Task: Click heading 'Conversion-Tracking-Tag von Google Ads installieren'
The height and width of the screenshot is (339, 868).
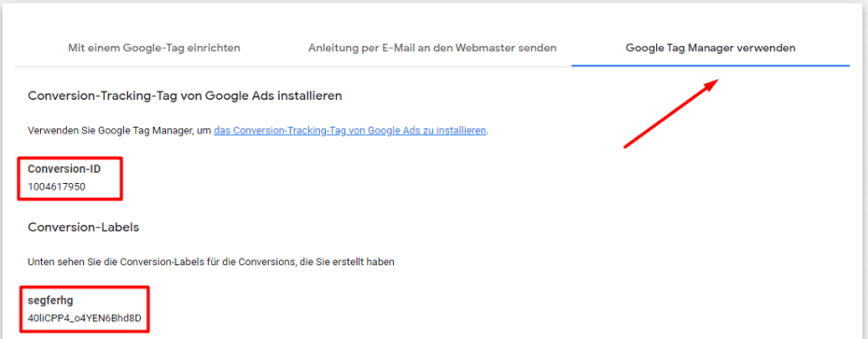Action: tap(185, 96)
